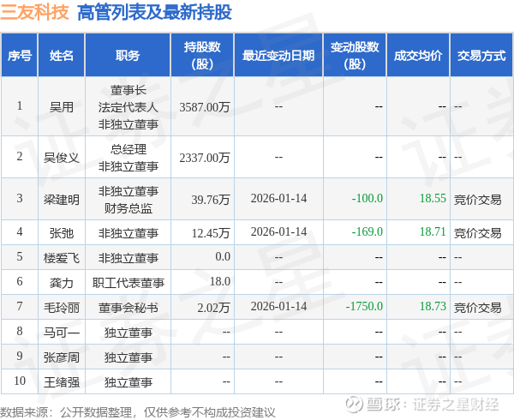
Task: Click the name 张彦周
Action: 62,357
